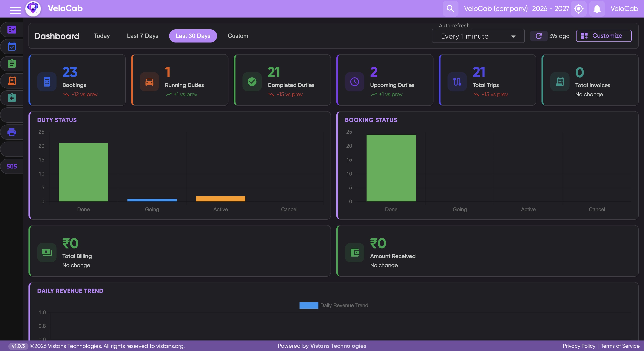This screenshot has width=644, height=351.
Task: Click the DUTY STATUS chart title
Action: click(57, 120)
